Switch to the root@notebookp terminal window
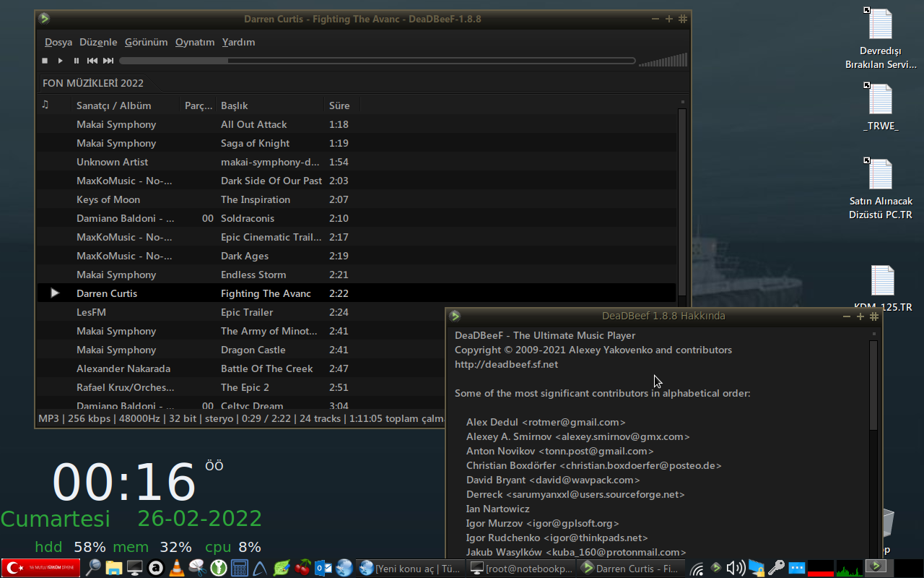The image size is (924, 578). coord(521,569)
